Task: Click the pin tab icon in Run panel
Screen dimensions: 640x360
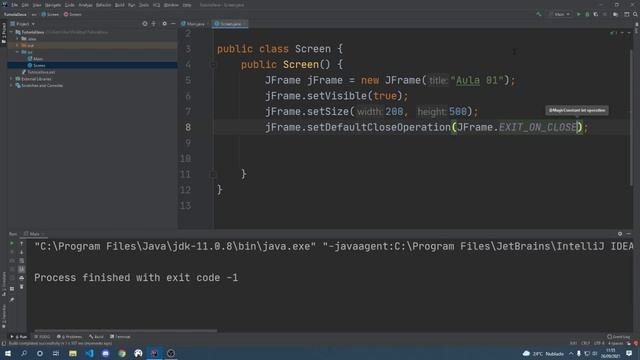Action: pos(12,300)
